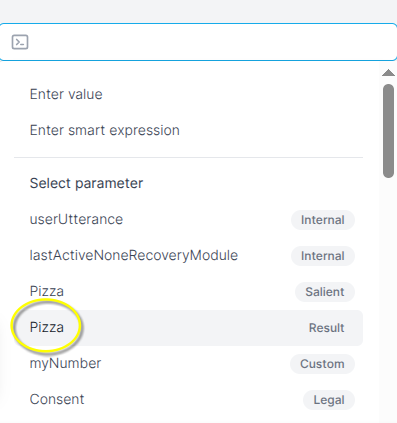This screenshot has height=423, width=397.
Task: Choose the Enter smart expression option
Action: pyautogui.click(x=188, y=130)
